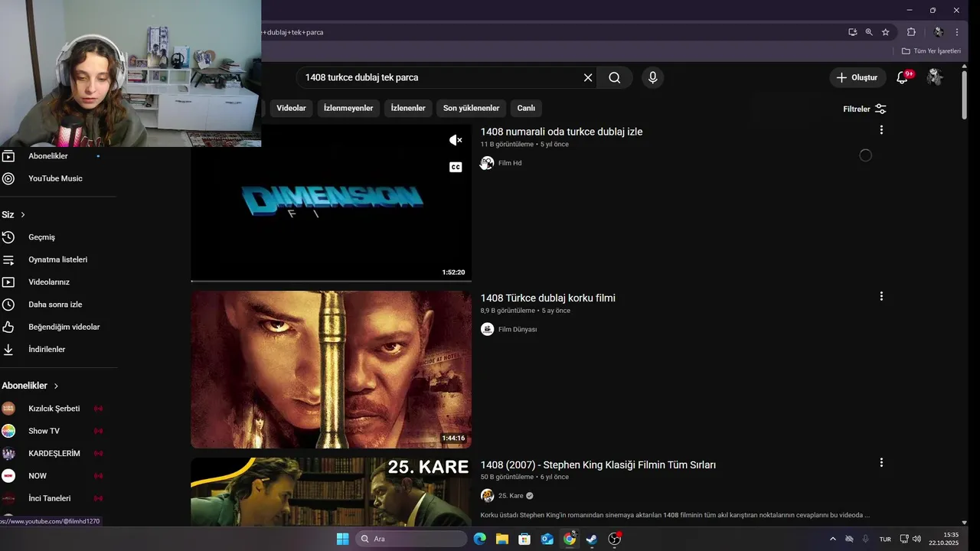
Task: Visit the Film Dünyası channel
Action: click(x=518, y=329)
